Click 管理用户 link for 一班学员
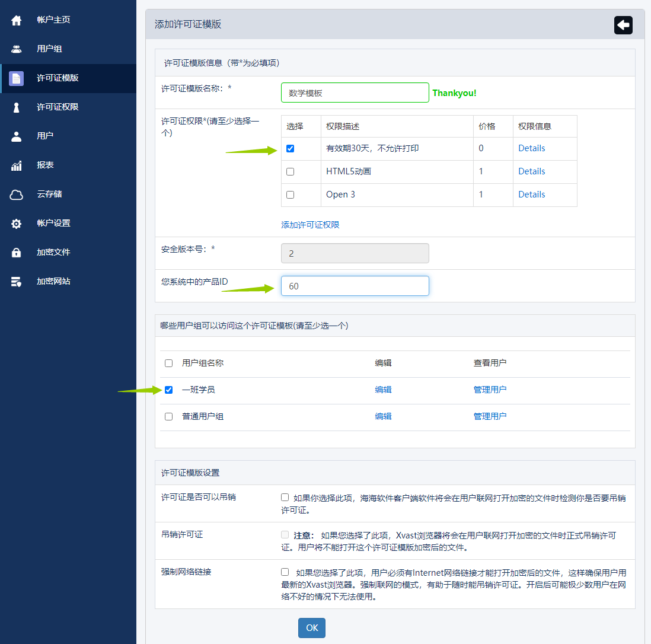 pyautogui.click(x=490, y=390)
